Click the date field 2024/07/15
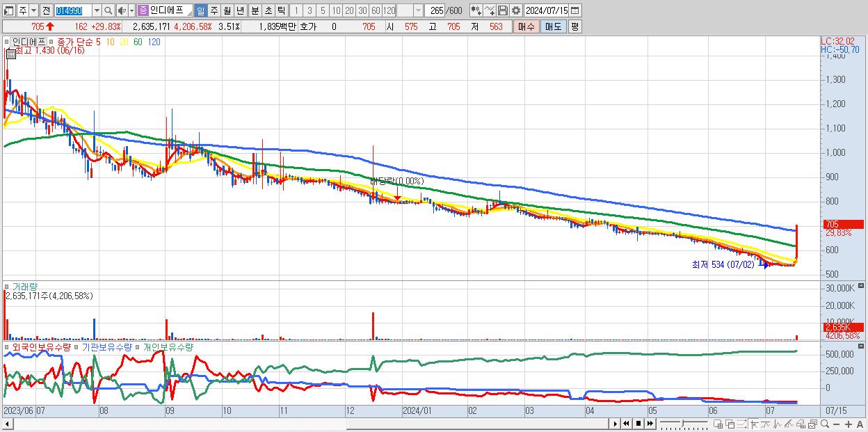The width and height of the screenshot is (868, 432). (546, 10)
